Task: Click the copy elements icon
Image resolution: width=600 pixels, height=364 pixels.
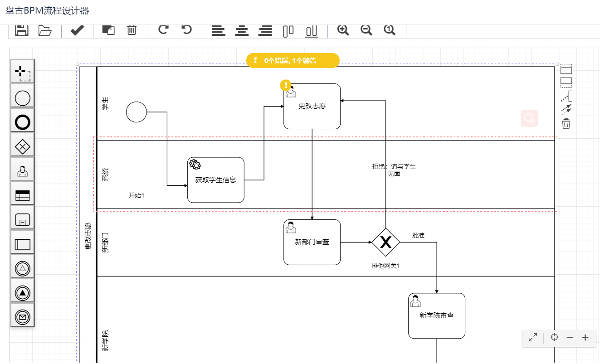Action: coord(108,30)
